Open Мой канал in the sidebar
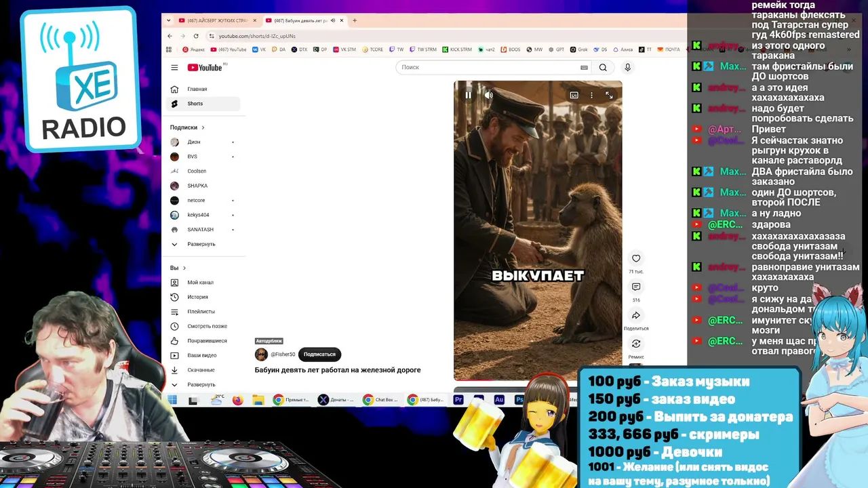 click(203, 282)
